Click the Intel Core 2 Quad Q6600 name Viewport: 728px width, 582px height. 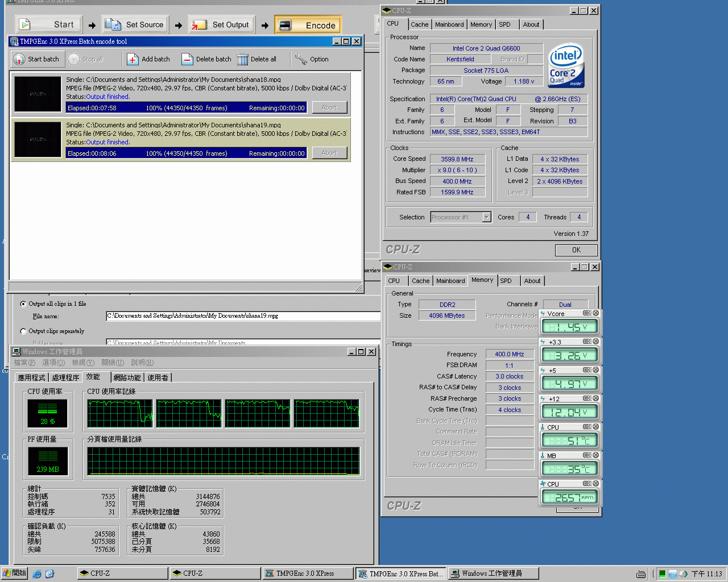pyautogui.click(x=486, y=48)
